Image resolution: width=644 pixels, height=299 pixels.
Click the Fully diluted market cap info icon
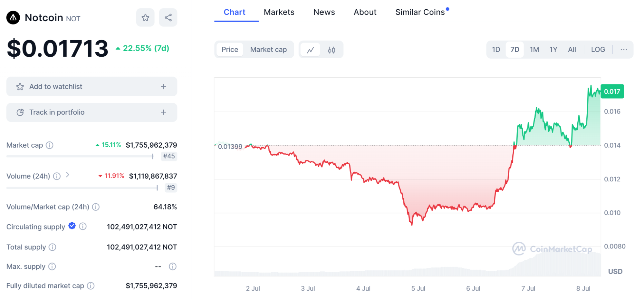pyautogui.click(x=91, y=286)
